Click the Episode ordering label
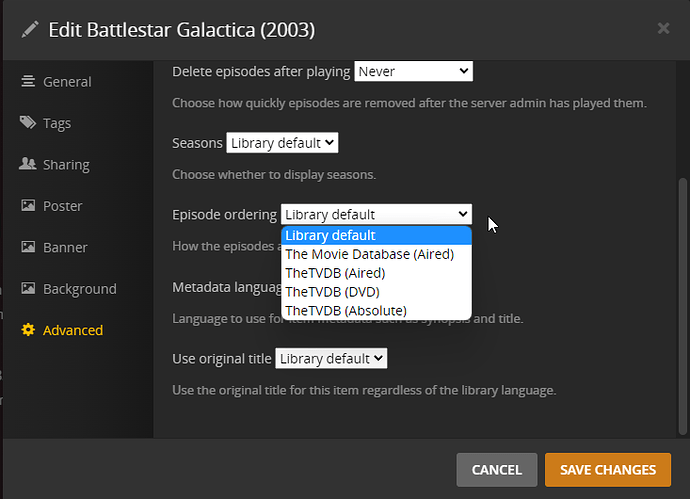The image size is (690, 499). coord(224,215)
